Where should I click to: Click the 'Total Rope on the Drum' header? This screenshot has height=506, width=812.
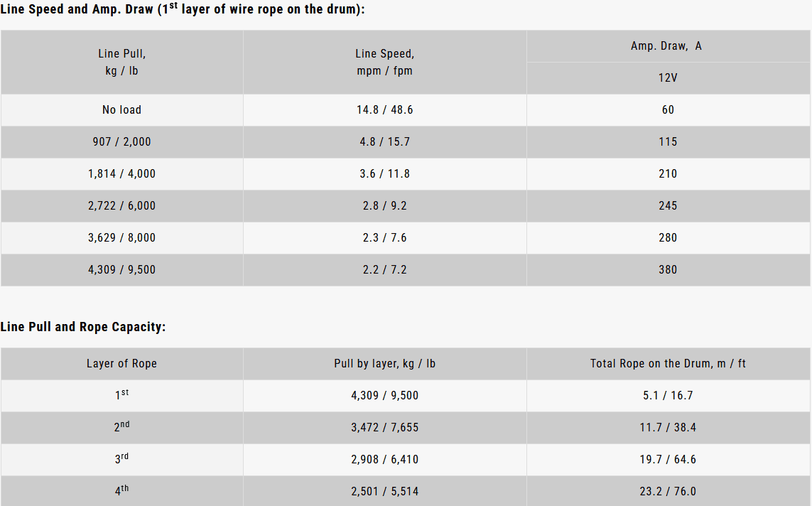668,363
